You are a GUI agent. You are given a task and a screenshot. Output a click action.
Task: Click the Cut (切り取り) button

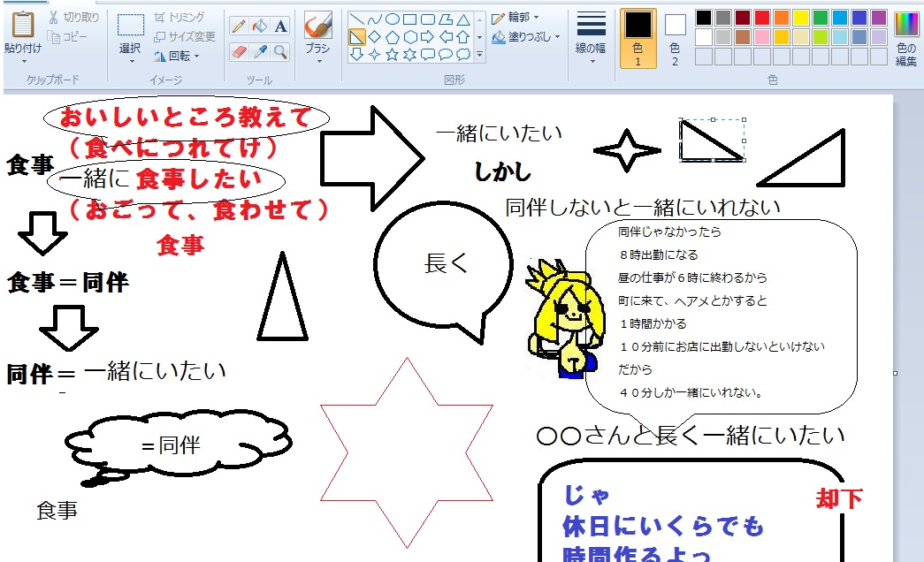tap(73, 17)
